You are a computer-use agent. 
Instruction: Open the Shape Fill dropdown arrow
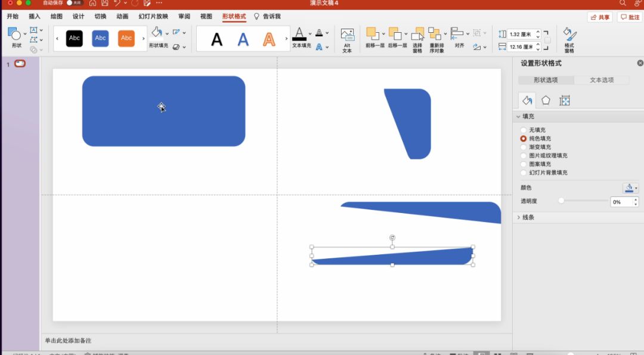point(167,33)
